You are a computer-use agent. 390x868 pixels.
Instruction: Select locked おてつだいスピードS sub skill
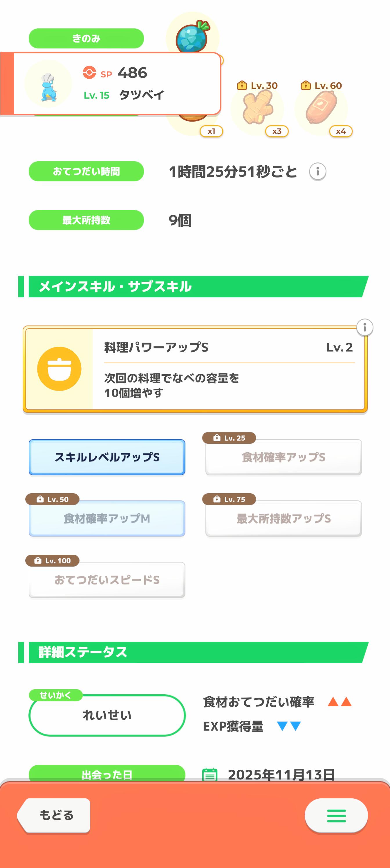click(x=107, y=580)
